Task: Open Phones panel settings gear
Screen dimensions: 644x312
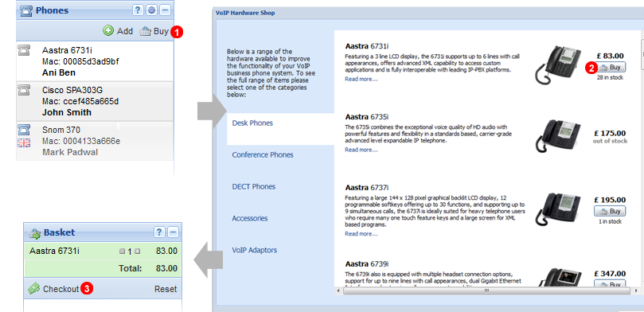Action: (x=151, y=10)
